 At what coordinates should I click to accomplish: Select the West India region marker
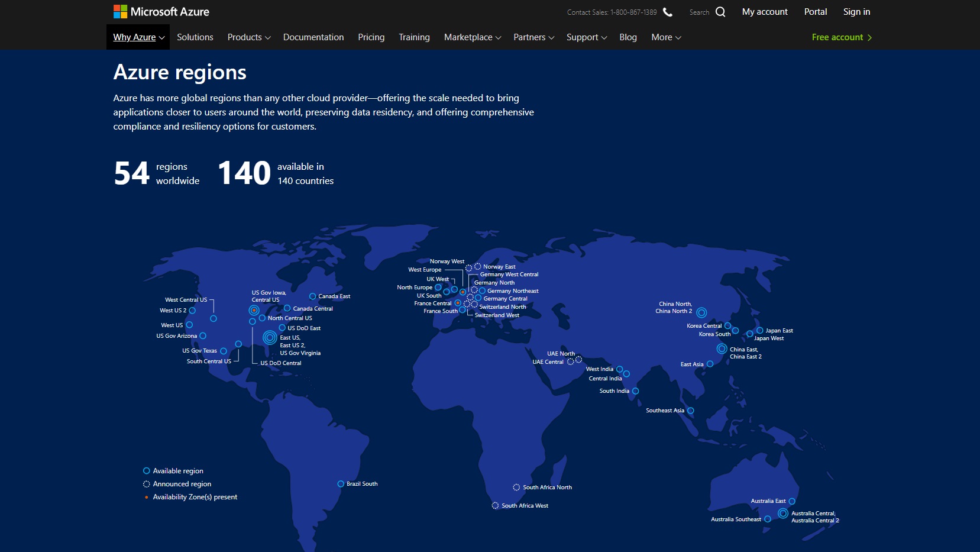coord(619,369)
